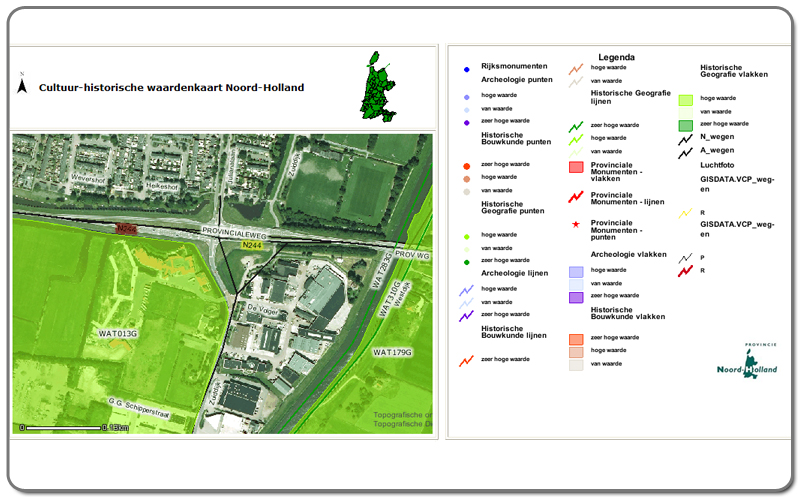Click the 'Rijksmonumenten' legend label

point(514,66)
